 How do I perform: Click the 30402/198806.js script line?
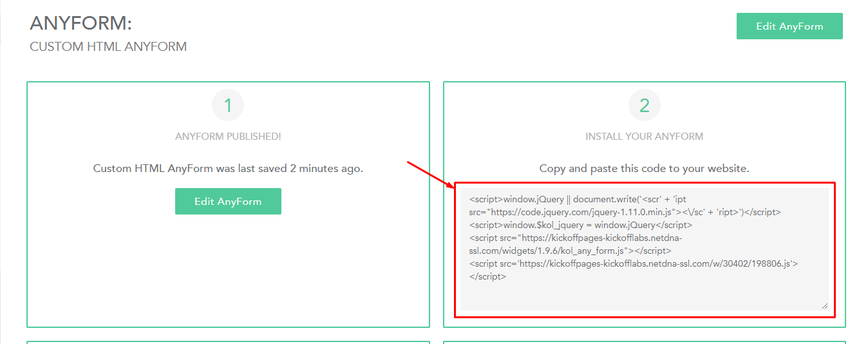point(634,263)
